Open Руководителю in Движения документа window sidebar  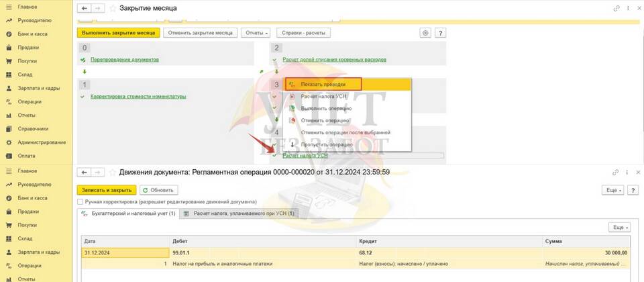click(x=34, y=185)
